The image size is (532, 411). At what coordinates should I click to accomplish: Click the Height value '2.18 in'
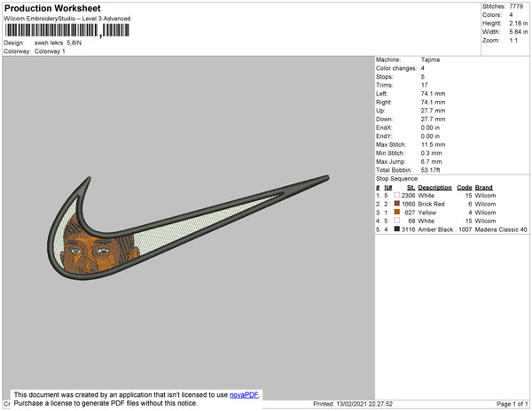[x=519, y=23]
